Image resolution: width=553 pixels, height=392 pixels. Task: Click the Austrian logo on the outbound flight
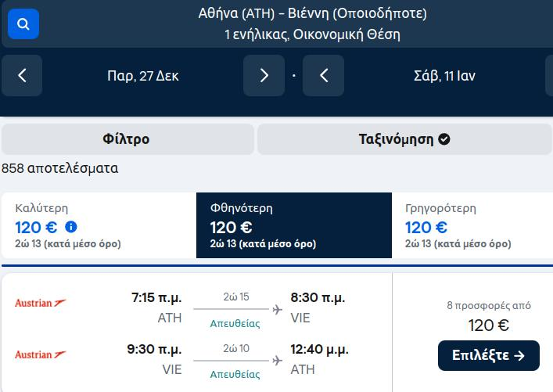click(40, 303)
